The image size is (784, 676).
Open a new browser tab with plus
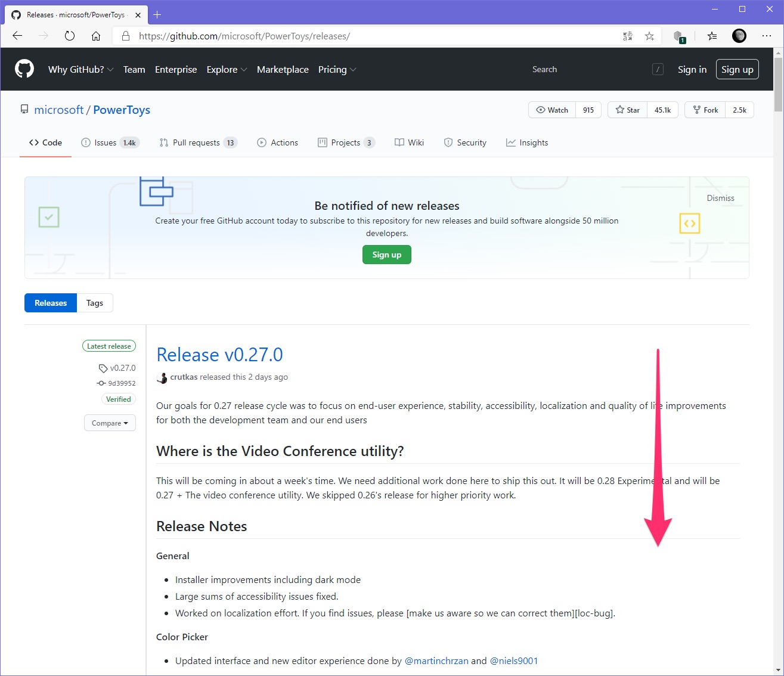157,14
